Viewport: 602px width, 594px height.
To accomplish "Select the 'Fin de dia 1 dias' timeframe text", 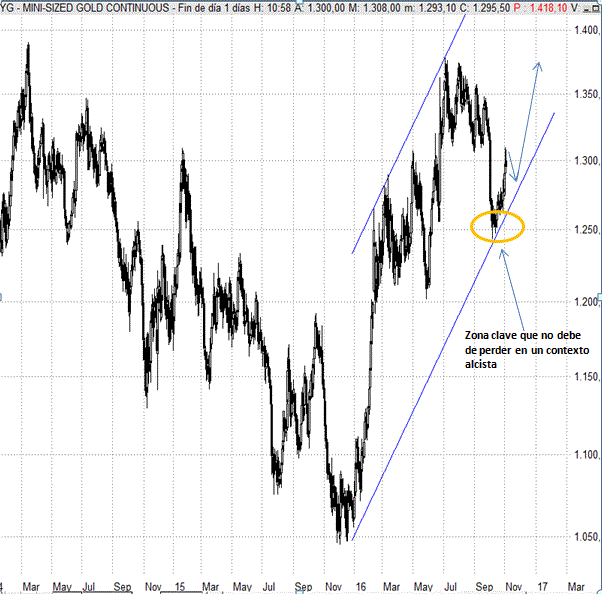I will (215, 8).
